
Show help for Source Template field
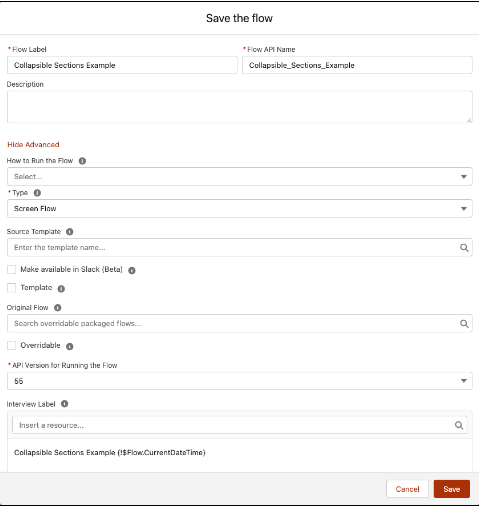pos(70,232)
